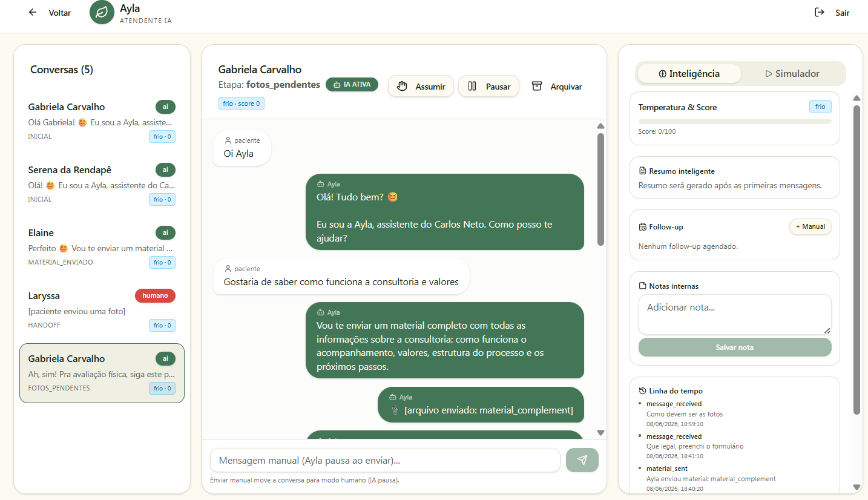Click the 'Gostaria de saber como funciona' message
Screen dimensions: 868x500
pyautogui.click(x=341, y=277)
